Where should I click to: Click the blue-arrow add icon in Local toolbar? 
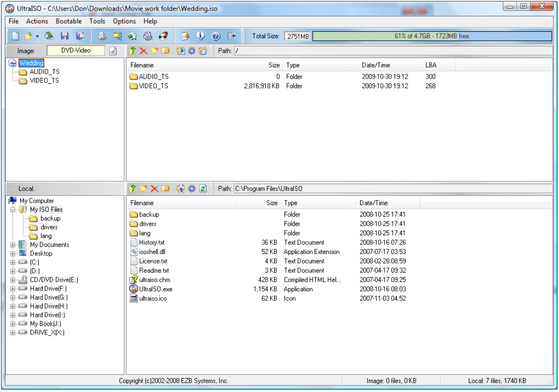click(181, 189)
